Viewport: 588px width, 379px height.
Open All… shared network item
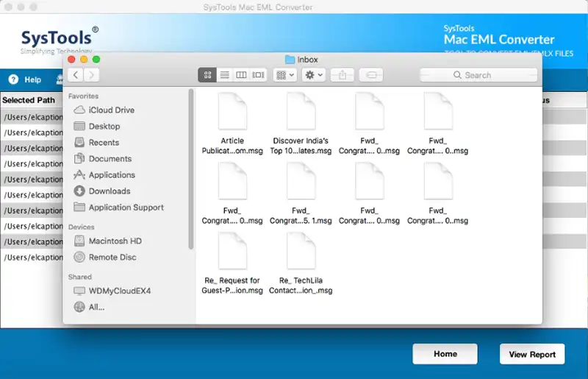pos(97,307)
